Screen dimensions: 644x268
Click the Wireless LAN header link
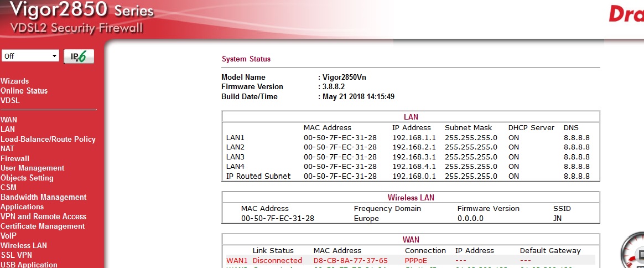(x=411, y=197)
